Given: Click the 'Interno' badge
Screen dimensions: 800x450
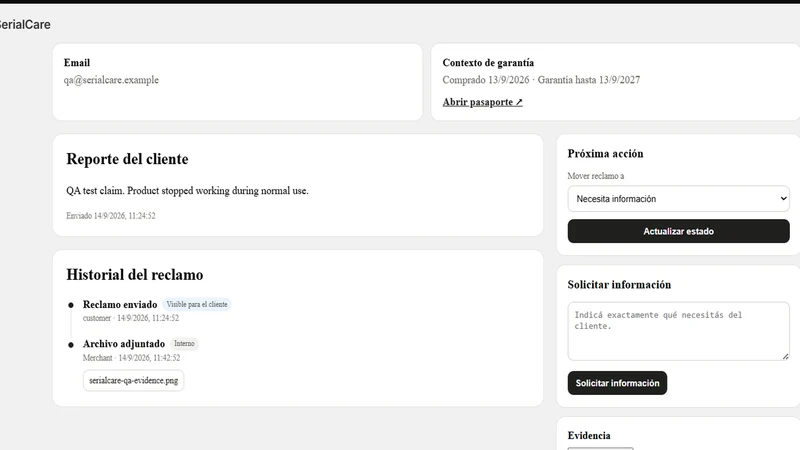Looking at the screenshot, I should tap(184, 344).
